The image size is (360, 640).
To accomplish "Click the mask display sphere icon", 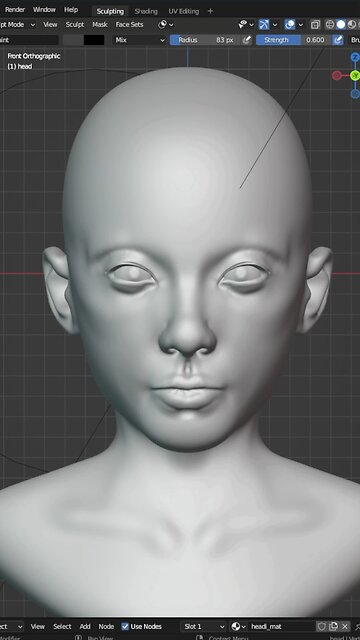I will (162, 24).
